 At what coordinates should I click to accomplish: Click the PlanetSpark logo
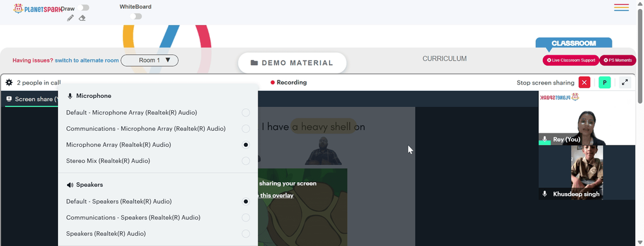[37, 8]
